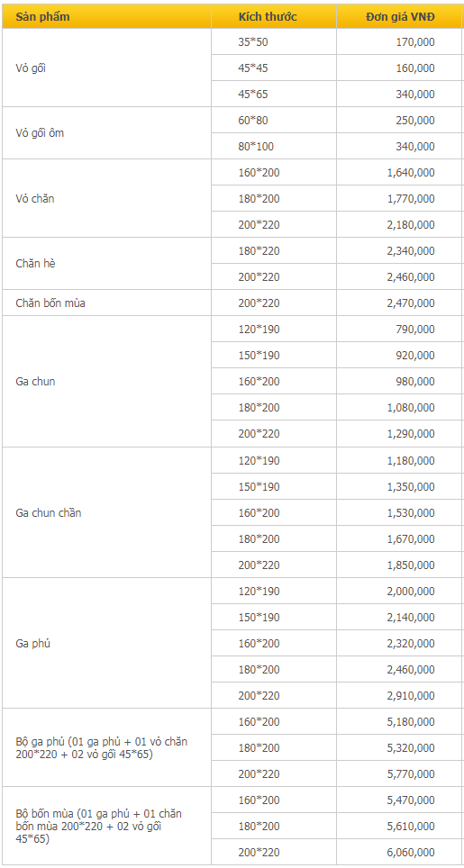Select the 35*50 size cell
Screen dimensions: 464x868
pos(274,42)
